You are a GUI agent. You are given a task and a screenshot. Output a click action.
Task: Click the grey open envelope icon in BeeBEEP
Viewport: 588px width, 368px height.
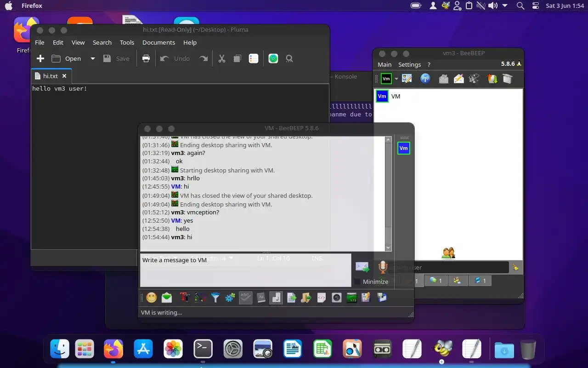(x=443, y=79)
